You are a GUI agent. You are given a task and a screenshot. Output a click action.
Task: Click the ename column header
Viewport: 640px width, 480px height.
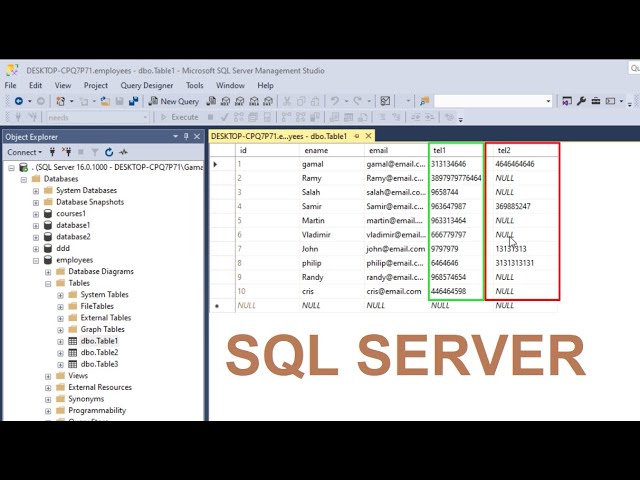[x=331, y=150]
